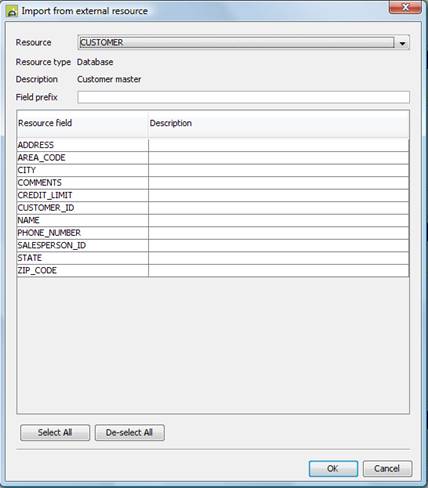This screenshot has width=428, height=488.
Task: Select the SALESPERSON_ID field row
Action: click(213, 246)
